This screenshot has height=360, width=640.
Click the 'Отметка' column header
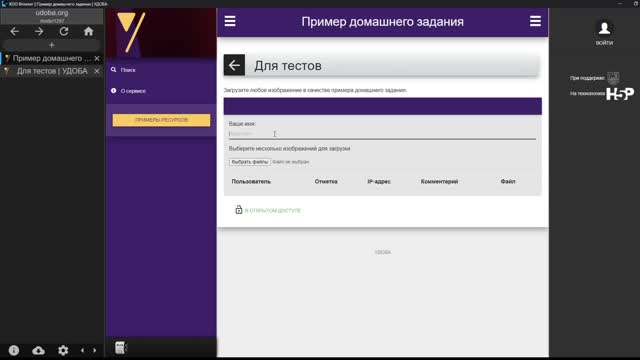point(326,182)
